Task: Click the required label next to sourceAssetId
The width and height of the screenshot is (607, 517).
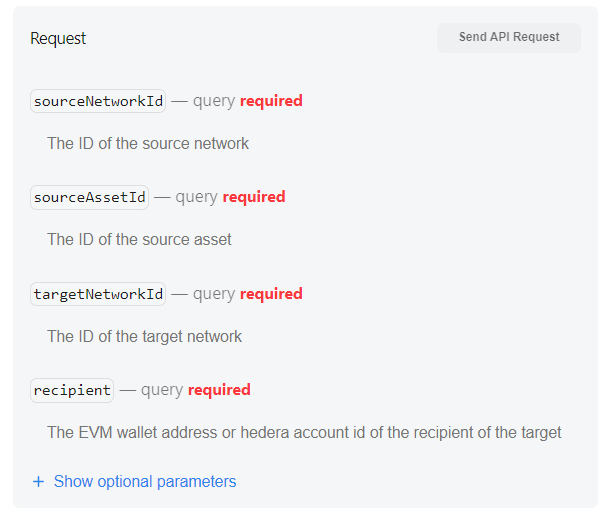Action: (254, 197)
